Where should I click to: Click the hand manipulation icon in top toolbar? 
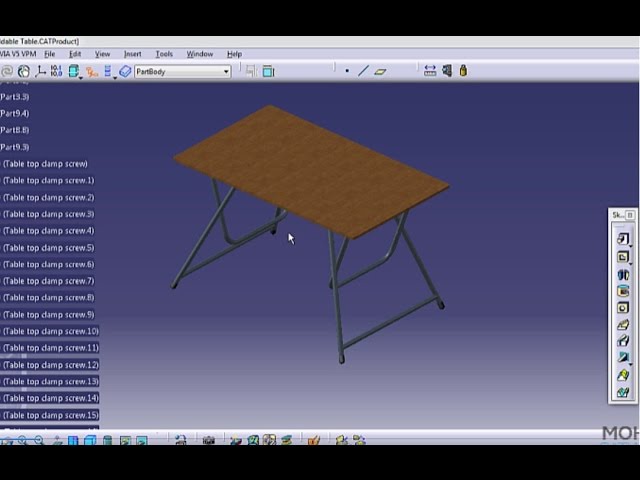coord(24,71)
